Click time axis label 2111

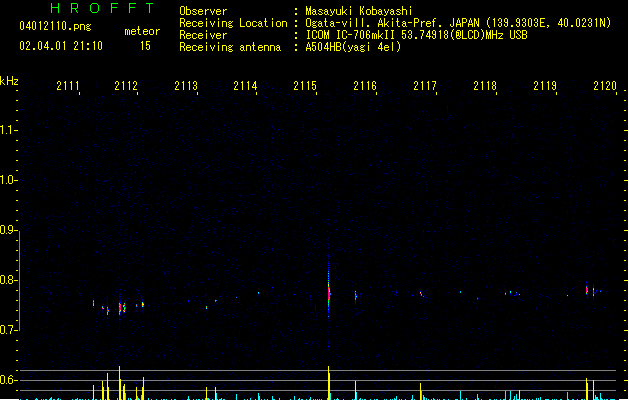pyautogui.click(x=68, y=86)
